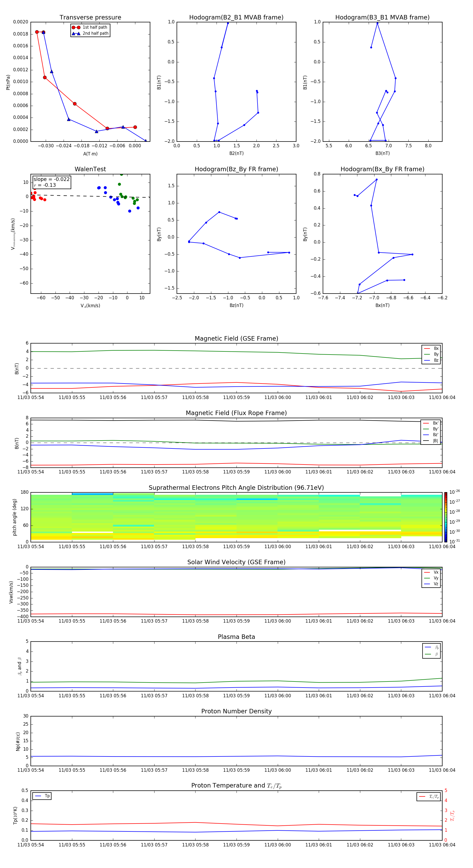Click the 'Np(#/cc)' y-axis label
Viewport: 473px width, 868px height.
[x=18, y=741]
